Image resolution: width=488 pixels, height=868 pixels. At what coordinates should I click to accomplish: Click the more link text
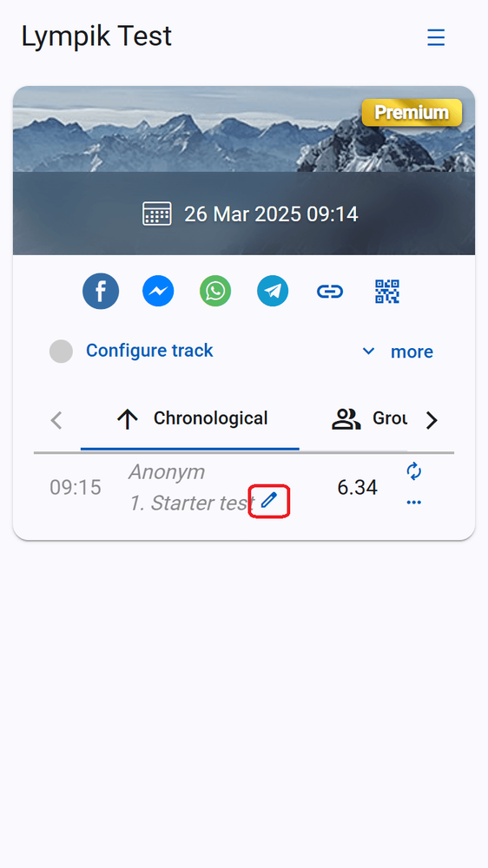coord(412,352)
